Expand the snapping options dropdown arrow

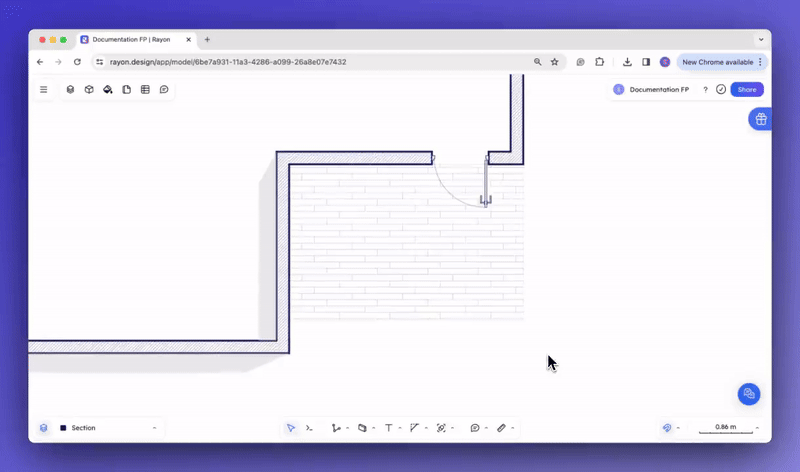click(679, 428)
